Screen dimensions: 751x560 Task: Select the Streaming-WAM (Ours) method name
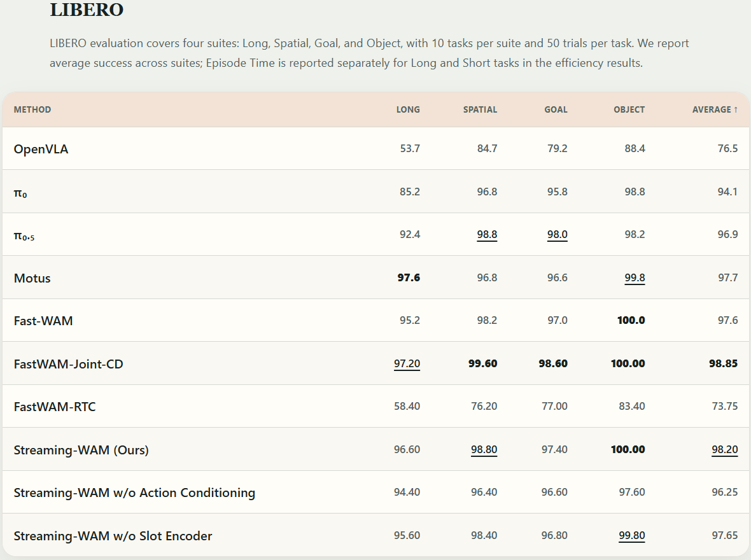[x=81, y=450]
